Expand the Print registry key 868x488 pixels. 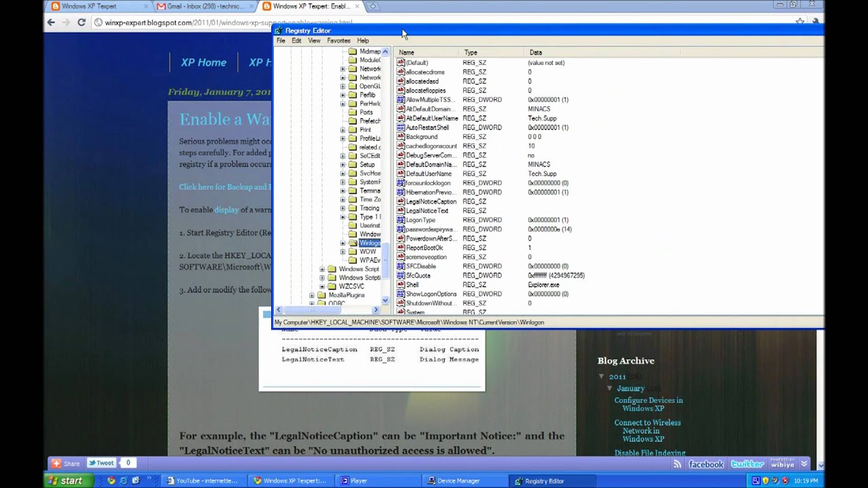(342, 129)
